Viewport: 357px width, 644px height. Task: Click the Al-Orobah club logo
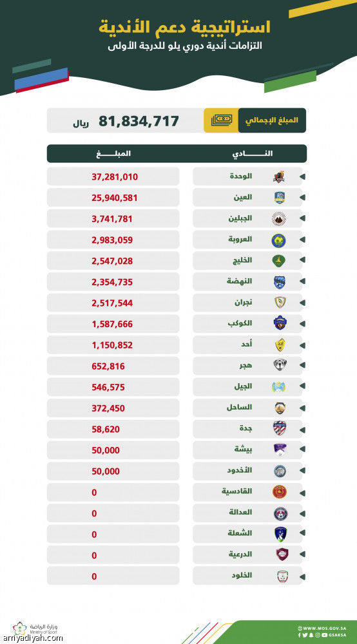(x=280, y=240)
